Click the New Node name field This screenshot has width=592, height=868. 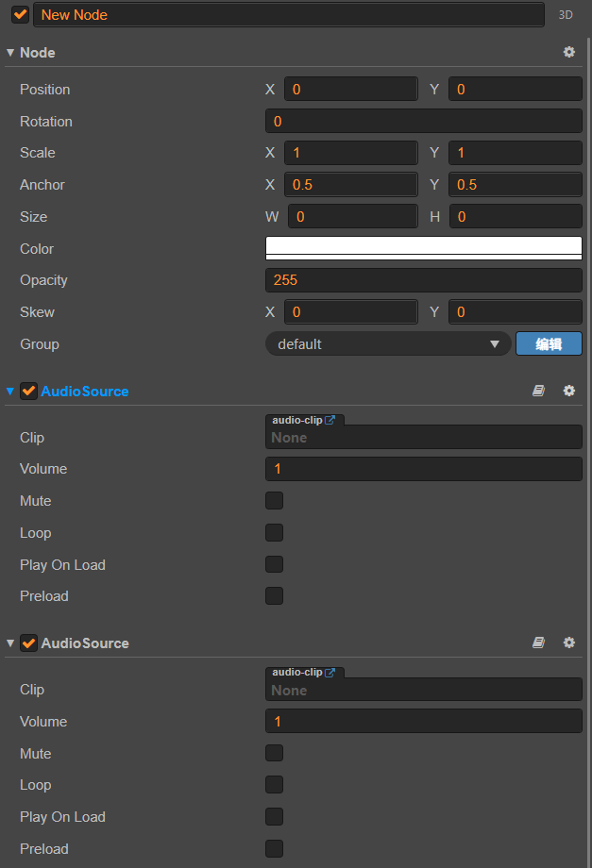[288, 15]
